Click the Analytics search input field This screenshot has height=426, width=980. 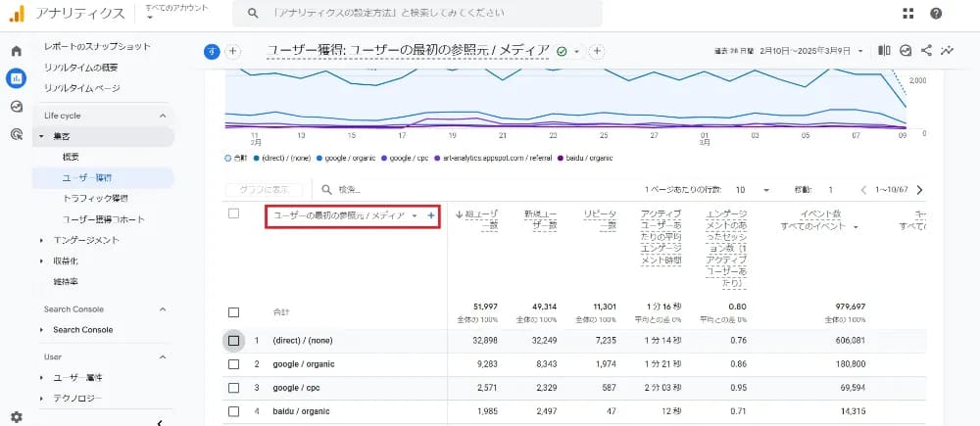tap(417, 13)
